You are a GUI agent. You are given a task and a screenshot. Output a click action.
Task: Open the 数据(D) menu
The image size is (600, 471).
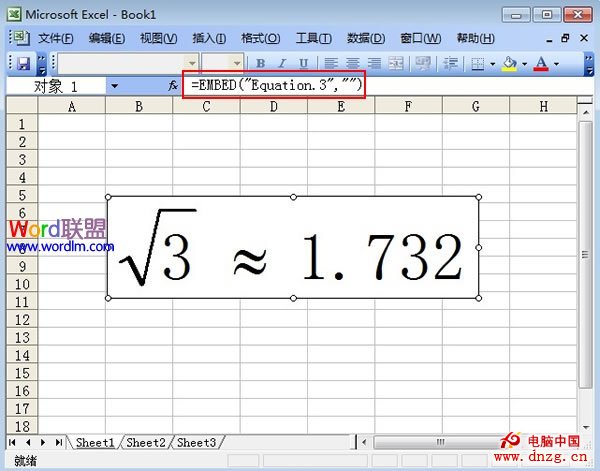[366, 38]
